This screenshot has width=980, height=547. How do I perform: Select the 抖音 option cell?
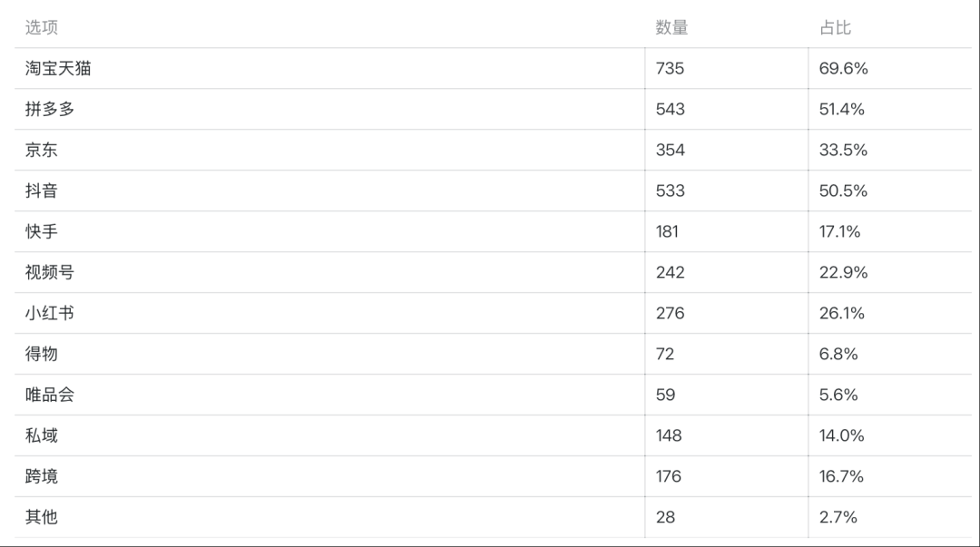[42, 190]
